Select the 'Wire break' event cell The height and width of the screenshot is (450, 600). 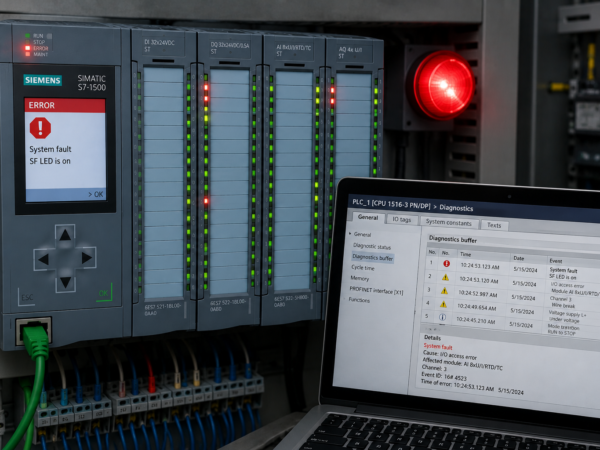pos(563,305)
